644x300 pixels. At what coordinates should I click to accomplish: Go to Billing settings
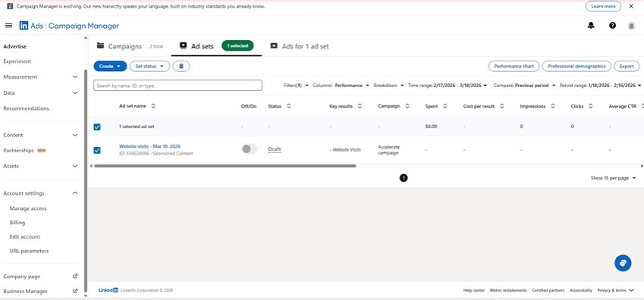17,223
